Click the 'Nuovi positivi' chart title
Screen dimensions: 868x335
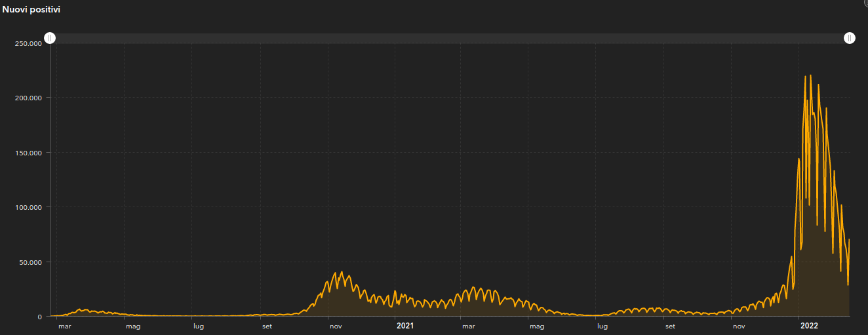pos(31,10)
